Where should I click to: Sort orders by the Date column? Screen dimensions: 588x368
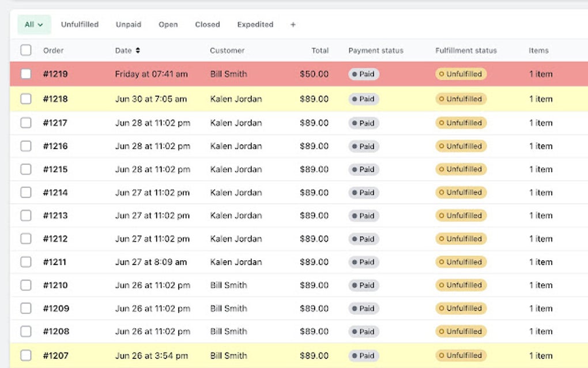[123, 50]
